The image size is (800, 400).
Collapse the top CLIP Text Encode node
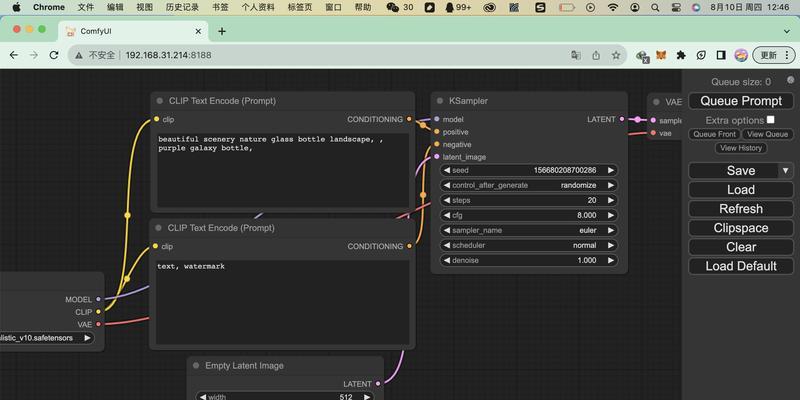click(160, 101)
